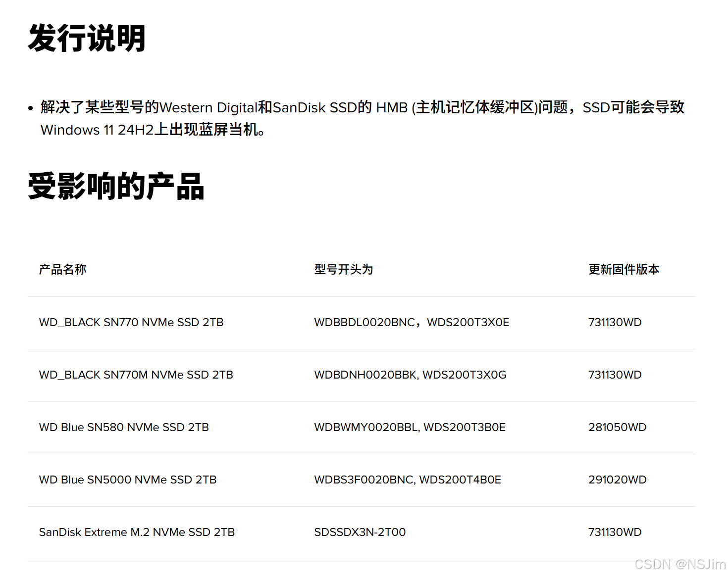Click the 受影响的产品 heading
This screenshot has width=728, height=577.
coord(116,186)
